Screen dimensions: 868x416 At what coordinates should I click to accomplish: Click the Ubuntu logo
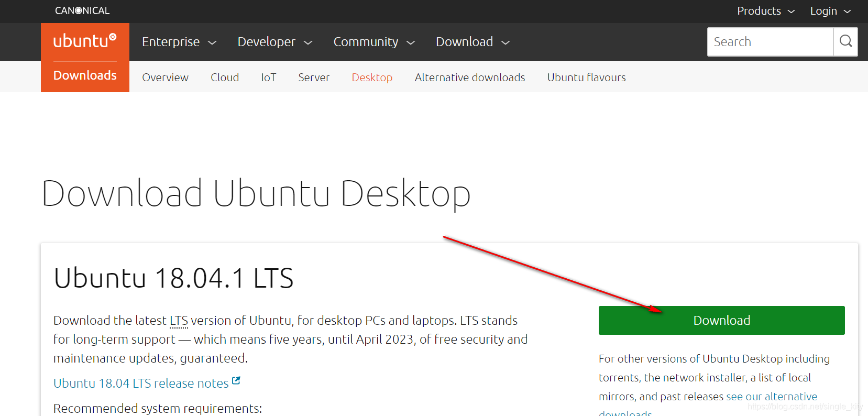pos(85,41)
